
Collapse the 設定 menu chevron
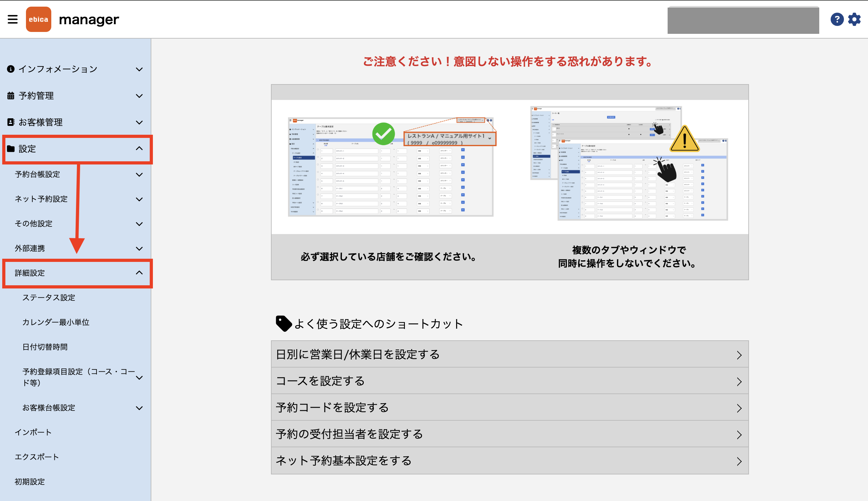coord(139,148)
